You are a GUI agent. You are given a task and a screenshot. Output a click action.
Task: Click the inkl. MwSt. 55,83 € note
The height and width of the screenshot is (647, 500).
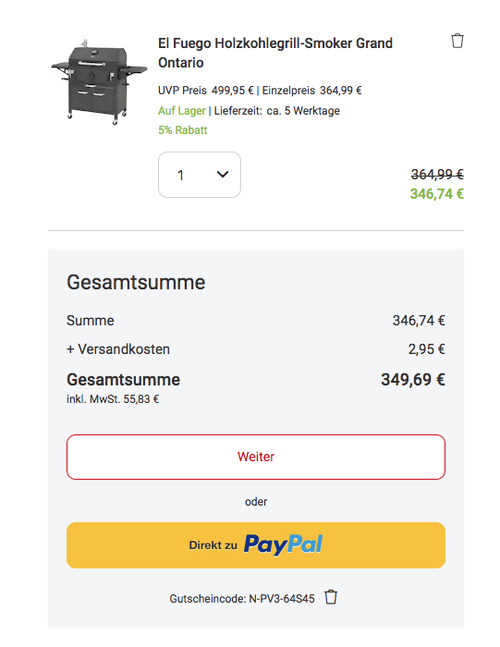113,399
